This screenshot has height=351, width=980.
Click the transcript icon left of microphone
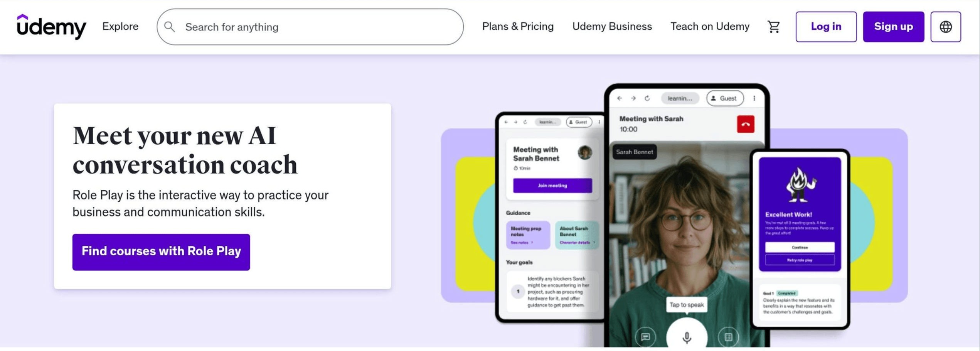tap(645, 337)
